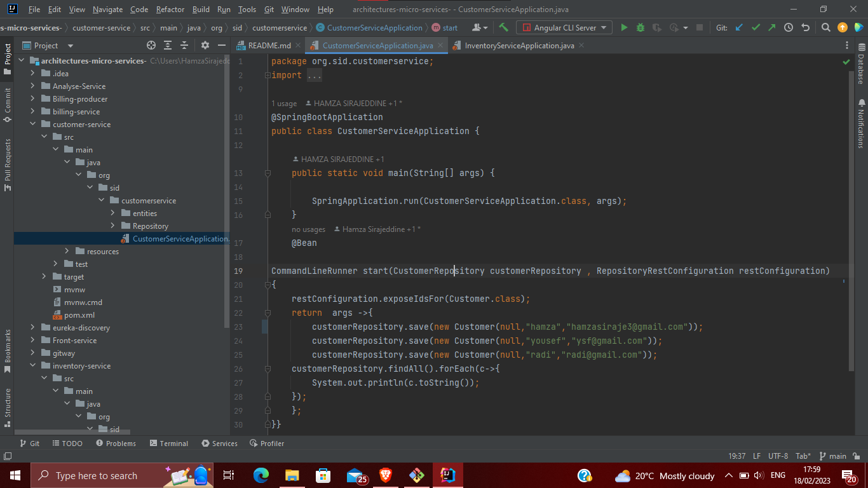Toggle tool window bars in the bottom-left corner
Screen dimensions: 868x488
click(x=7, y=456)
